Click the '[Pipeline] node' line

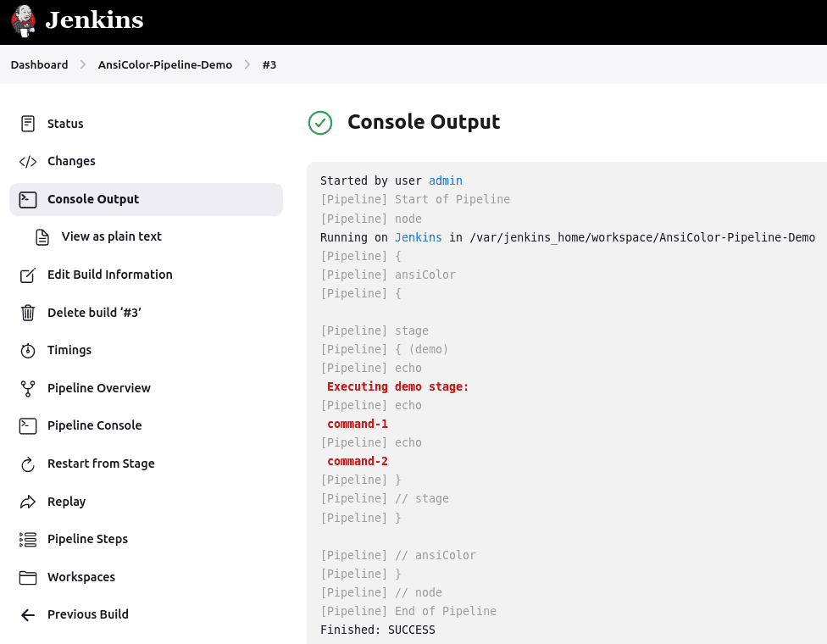(371, 219)
